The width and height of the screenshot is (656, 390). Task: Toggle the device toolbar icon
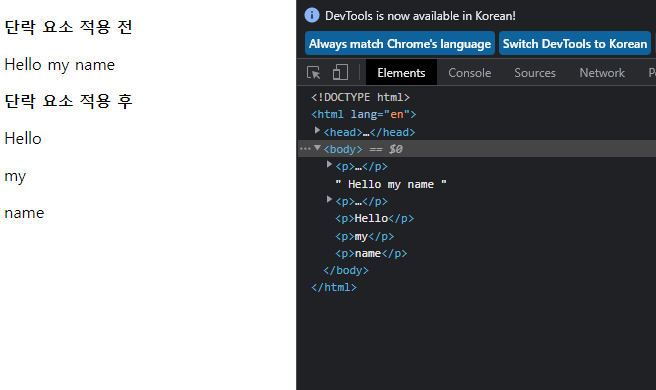point(340,72)
